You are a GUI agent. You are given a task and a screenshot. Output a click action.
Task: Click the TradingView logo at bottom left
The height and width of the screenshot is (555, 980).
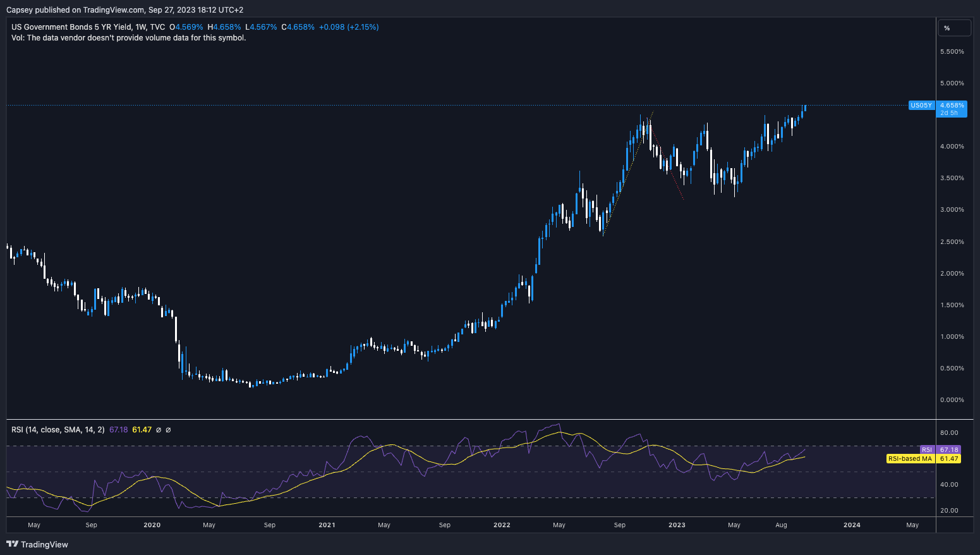(x=37, y=544)
